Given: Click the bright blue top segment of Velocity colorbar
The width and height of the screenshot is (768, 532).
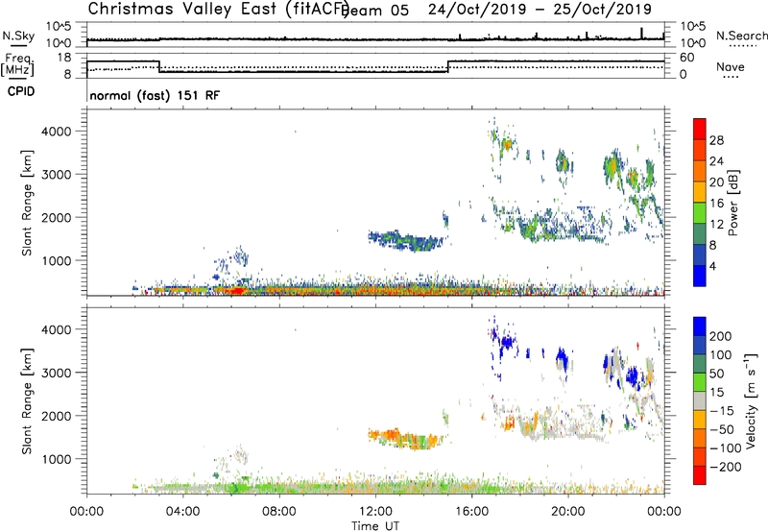Looking at the screenshot, I should pyautogui.click(x=700, y=326).
